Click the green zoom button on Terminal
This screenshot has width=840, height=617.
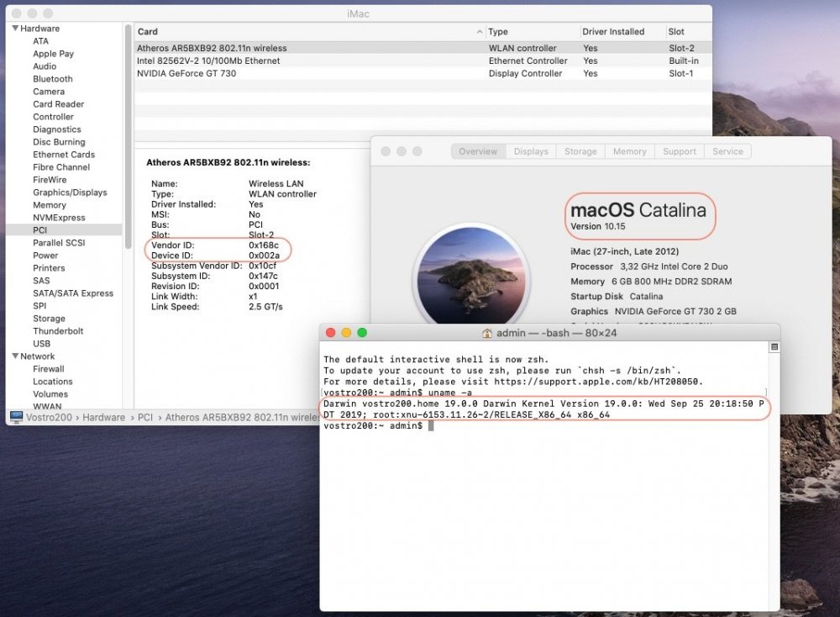pos(362,333)
